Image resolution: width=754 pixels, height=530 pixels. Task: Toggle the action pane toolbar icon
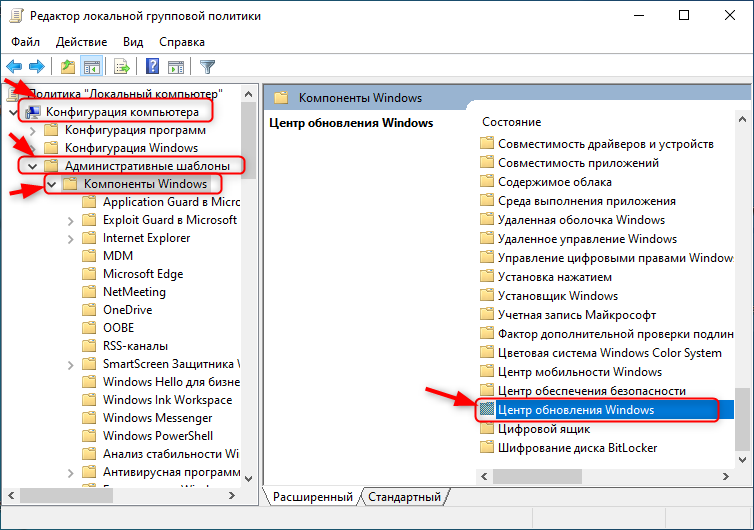click(176, 66)
